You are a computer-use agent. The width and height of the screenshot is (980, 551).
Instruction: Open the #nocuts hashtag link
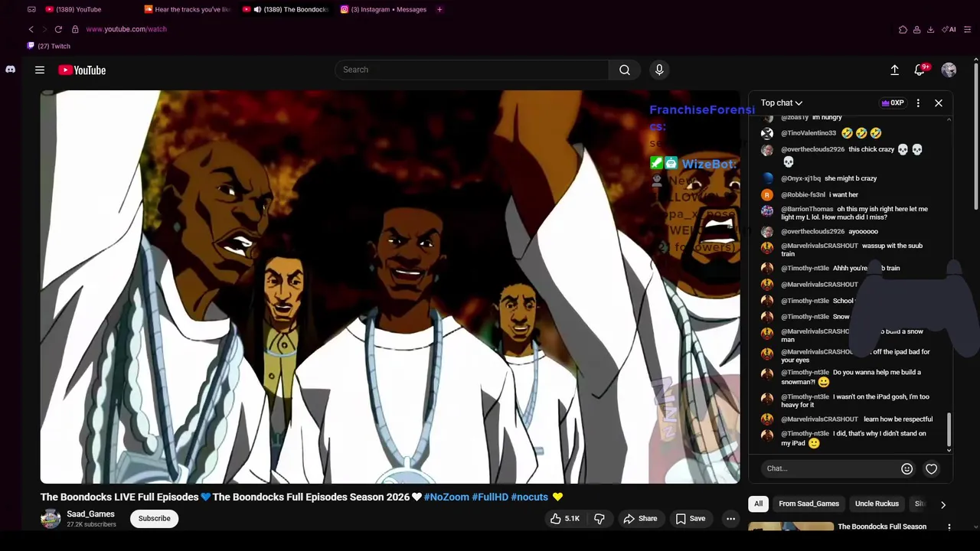coord(530,497)
